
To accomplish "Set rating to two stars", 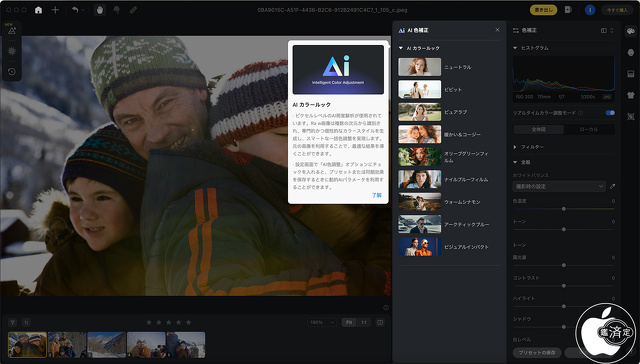I will (159, 322).
